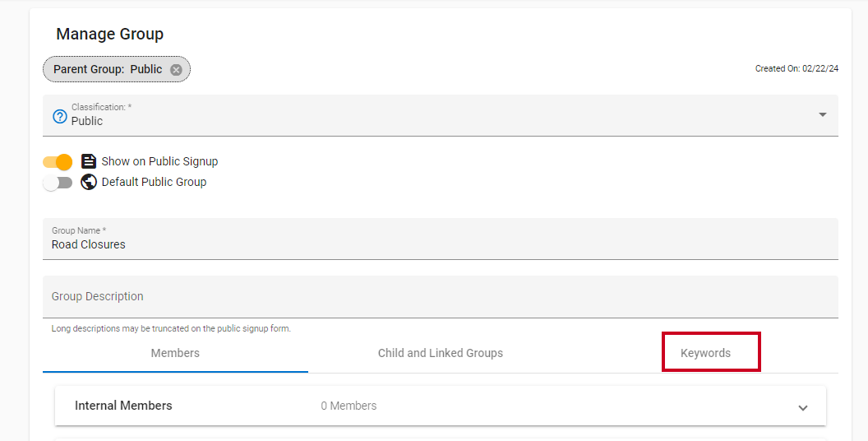The image size is (868, 441).
Task: Toggle Show on Public Signup switch
Action: [58, 162]
